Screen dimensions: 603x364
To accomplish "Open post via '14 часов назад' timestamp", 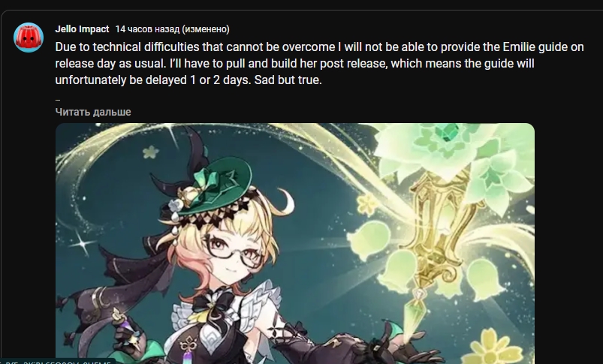I will click(x=147, y=29).
